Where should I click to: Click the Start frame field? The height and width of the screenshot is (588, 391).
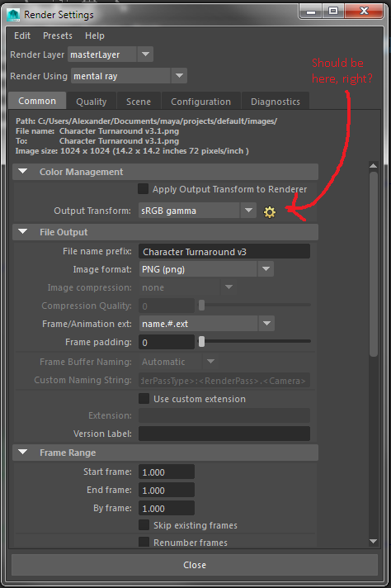(167, 472)
